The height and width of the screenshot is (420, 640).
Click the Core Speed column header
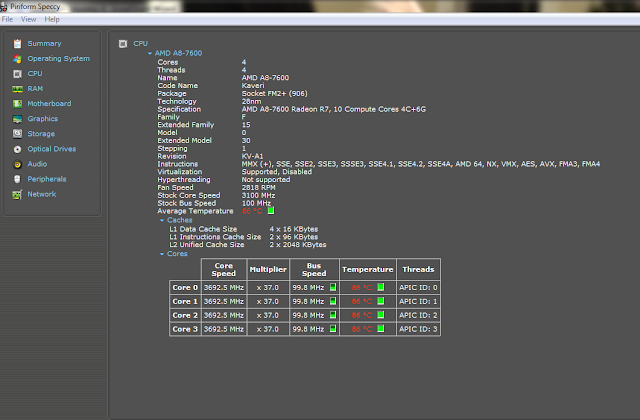224,269
